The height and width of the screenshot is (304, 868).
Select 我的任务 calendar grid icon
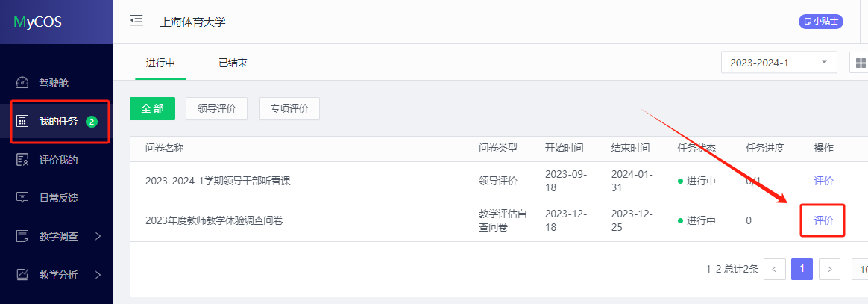(22, 121)
